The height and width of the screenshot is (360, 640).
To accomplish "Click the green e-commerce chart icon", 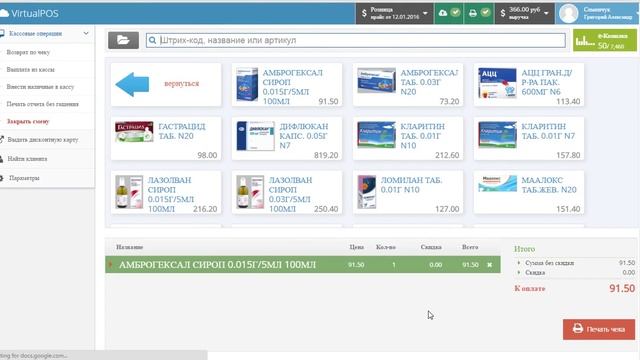I will click(584, 41).
